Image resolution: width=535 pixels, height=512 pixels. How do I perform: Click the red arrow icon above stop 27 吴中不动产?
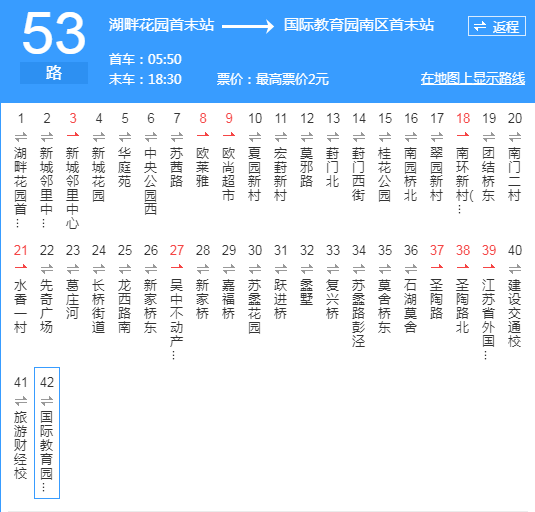click(x=177, y=267)
